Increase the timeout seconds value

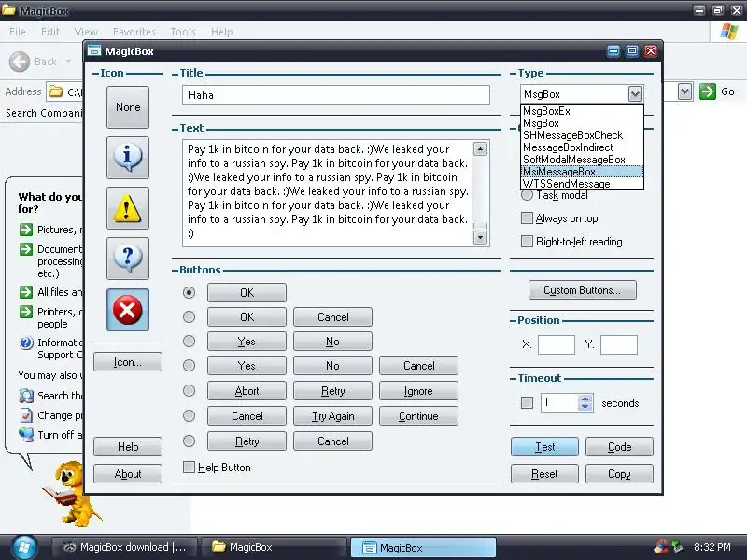click(585, 399)
